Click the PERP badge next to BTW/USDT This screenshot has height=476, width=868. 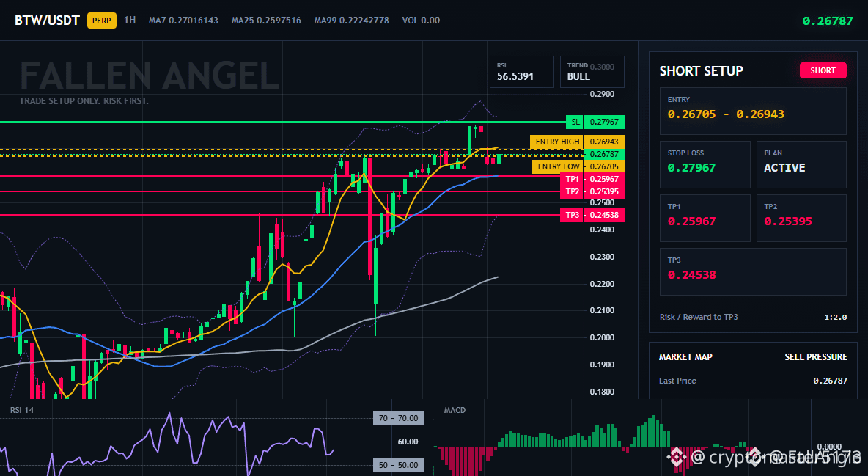(102, 21)
